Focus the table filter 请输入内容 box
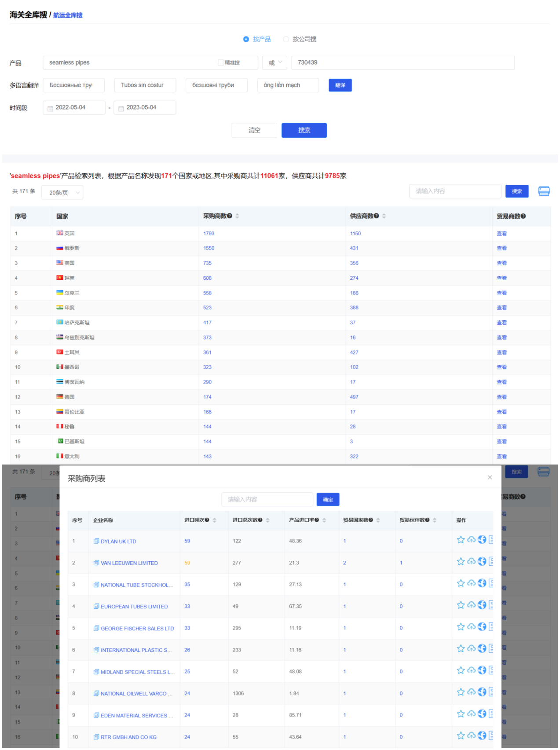This screenshot has width=560, height=750. [x=455, y=191]
